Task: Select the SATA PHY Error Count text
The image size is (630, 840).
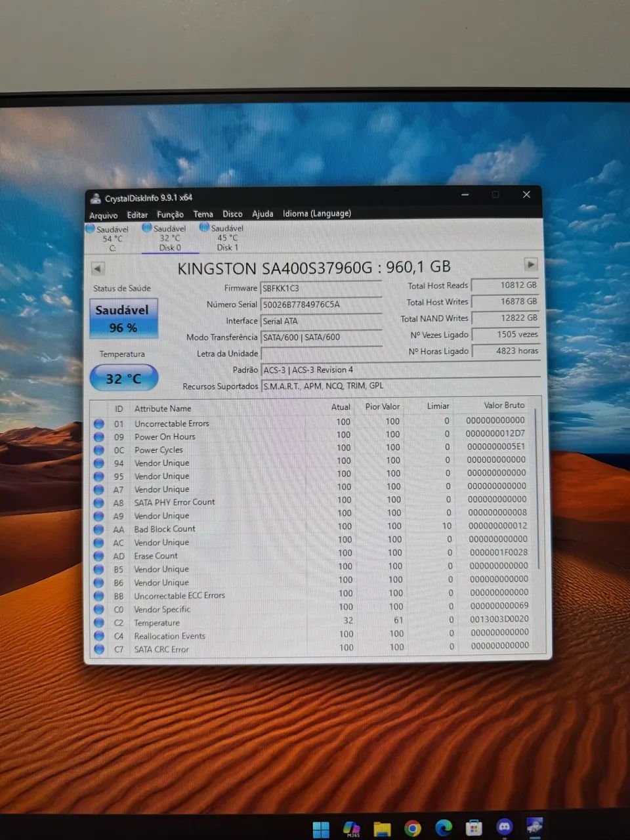Action: click(175, 502)
